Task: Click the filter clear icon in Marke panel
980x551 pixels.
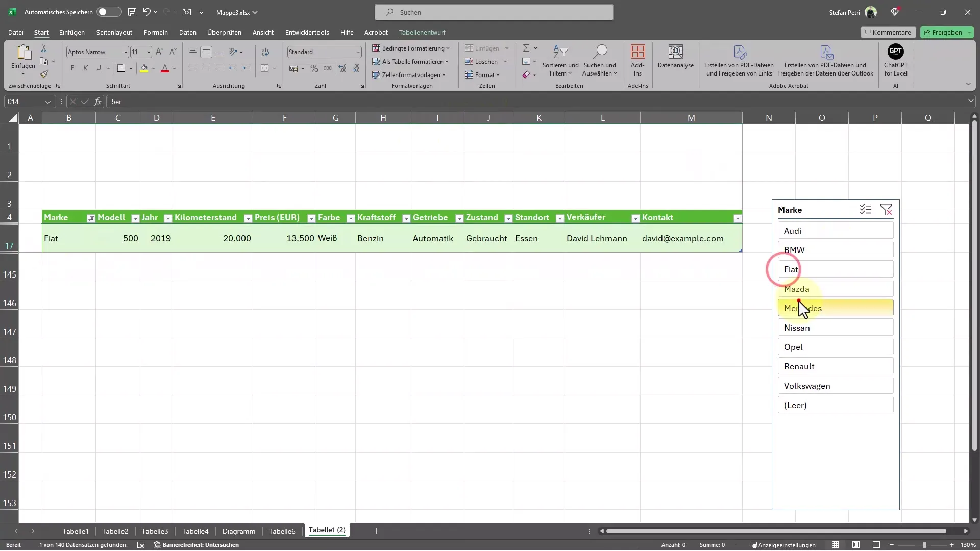Action: click(887, 209)
